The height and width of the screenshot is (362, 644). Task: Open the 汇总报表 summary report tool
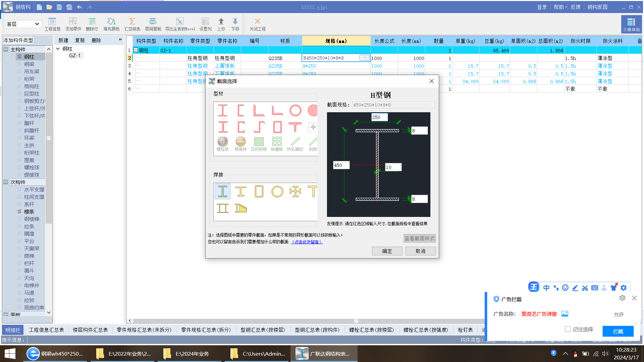pyautogui.click(x=132, y=24)
